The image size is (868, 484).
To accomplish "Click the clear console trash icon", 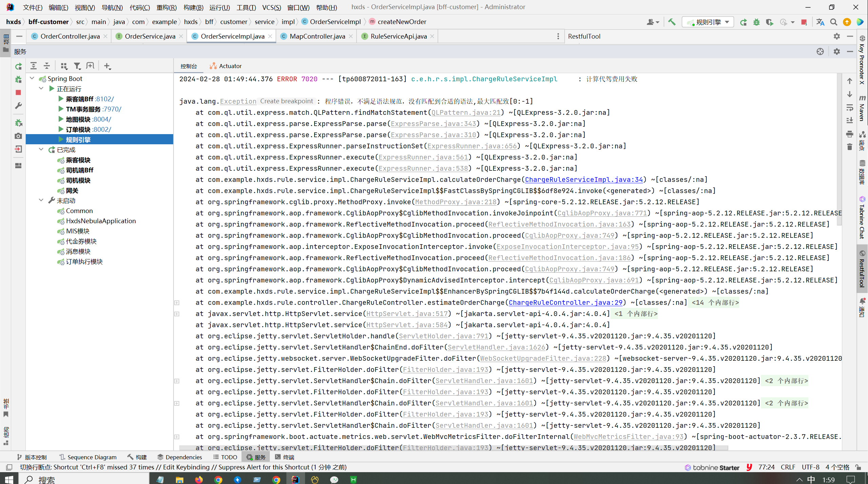I will 849,147.
